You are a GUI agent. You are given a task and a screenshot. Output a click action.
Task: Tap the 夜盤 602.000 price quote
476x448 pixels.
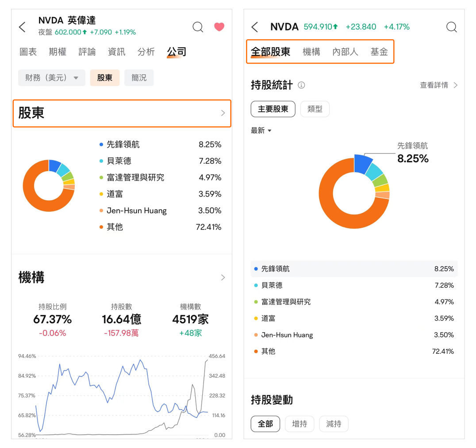tap(87, 32)
